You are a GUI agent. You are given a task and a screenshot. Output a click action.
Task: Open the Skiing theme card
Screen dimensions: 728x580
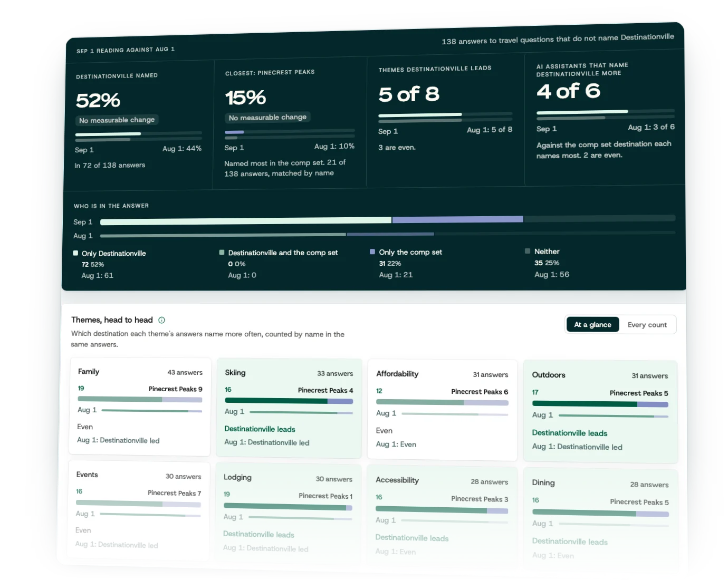[289, 408]
